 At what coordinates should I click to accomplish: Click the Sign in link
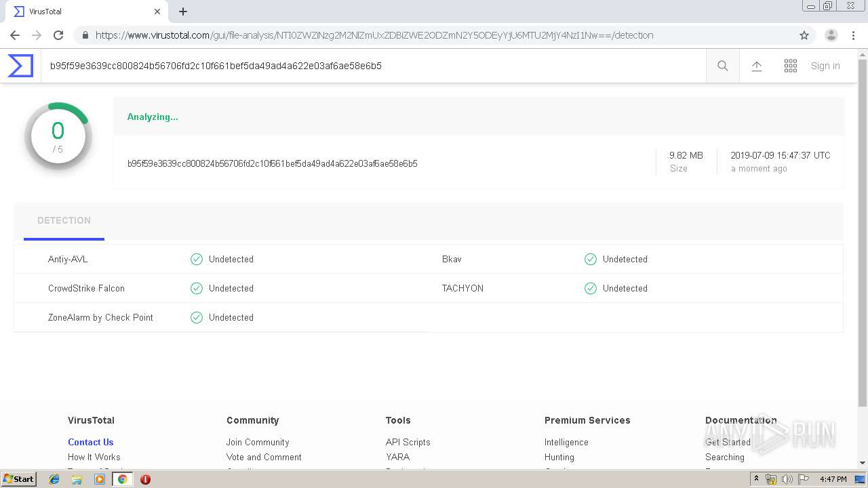pos(825,66)
